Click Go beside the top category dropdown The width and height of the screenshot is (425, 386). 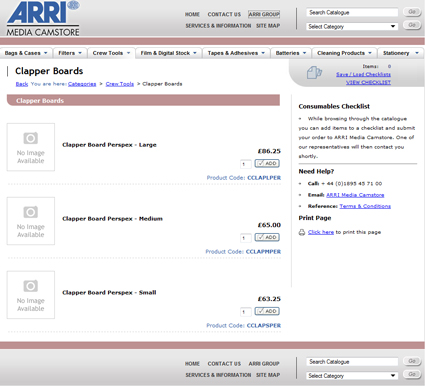(x=412, y=25)
